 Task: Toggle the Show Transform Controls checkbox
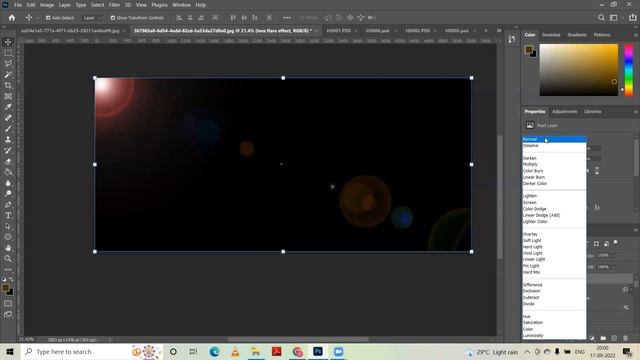click(113, 18)
